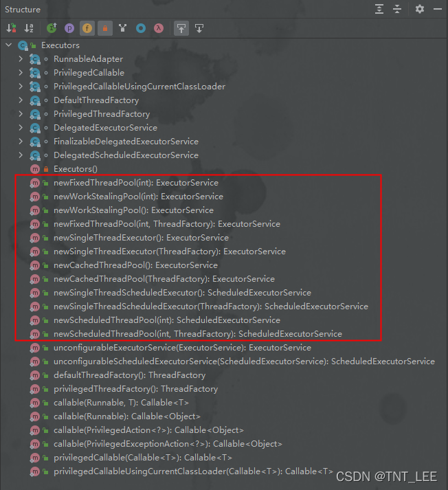
Task: Click public icon beside privilegedThreadFactory()
Action: [45, 390]
